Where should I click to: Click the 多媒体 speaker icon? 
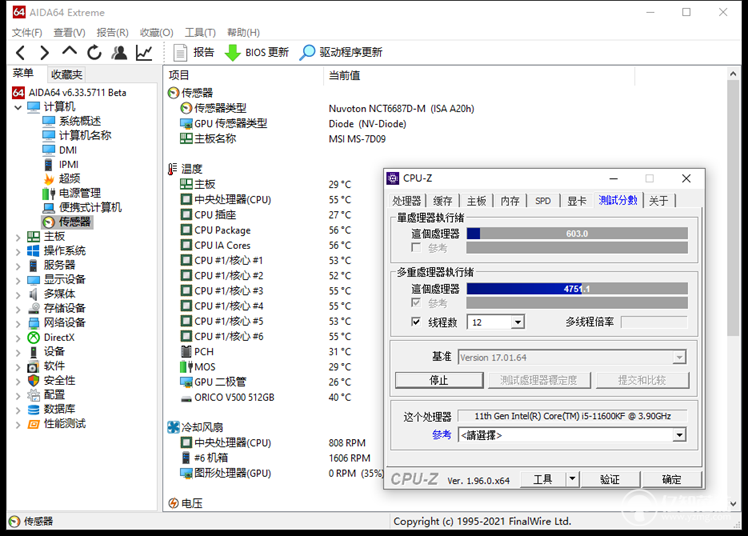coord(33,294)
